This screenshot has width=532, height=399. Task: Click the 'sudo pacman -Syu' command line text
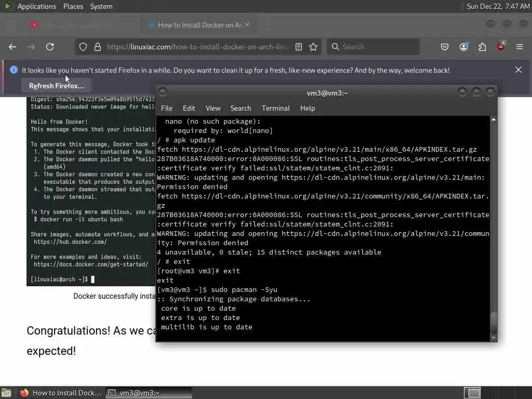(244, 290)
